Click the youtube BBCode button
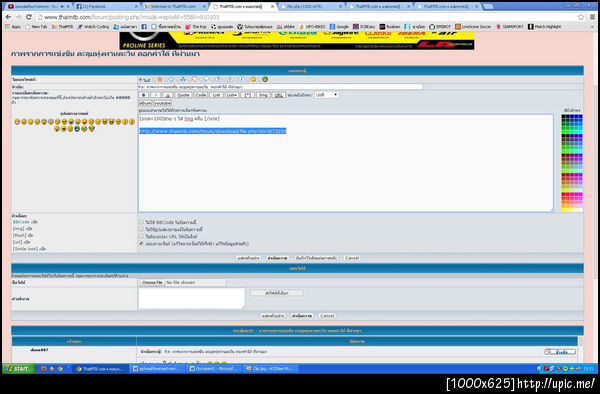 [163, 103]
